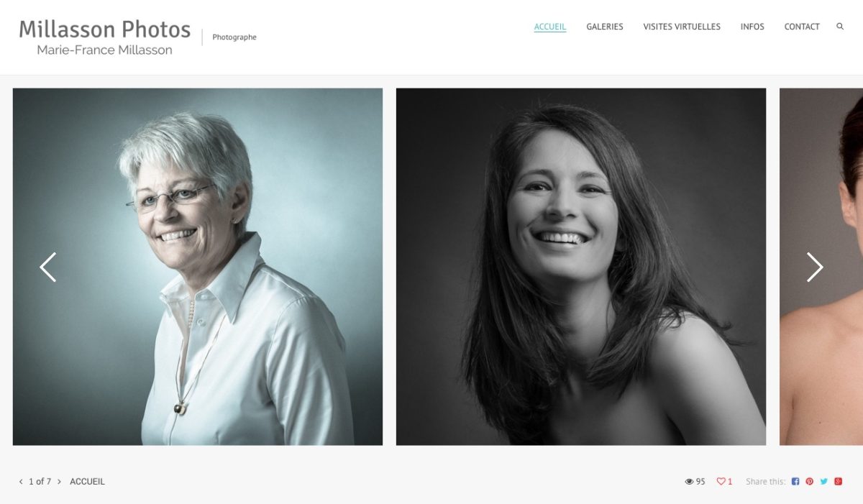Click the eye views counter icon
Image resolution: width=863 pixels, height=504 pixels.
689,482
